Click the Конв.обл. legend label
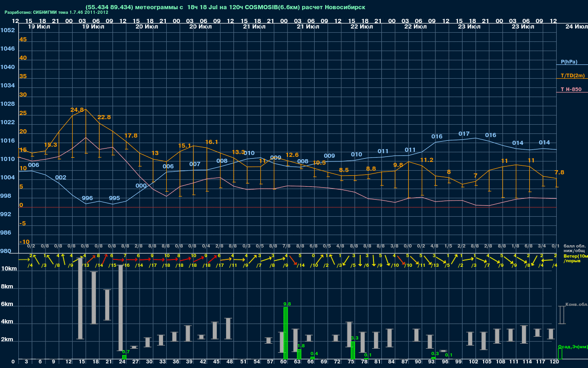The width and height of the screenshot is (588, 368). 577,305
